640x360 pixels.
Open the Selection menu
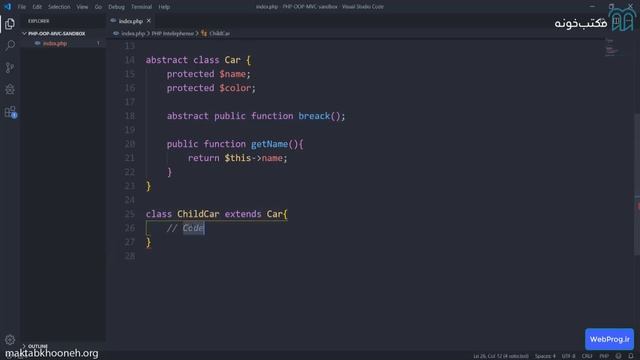point(59,7)
